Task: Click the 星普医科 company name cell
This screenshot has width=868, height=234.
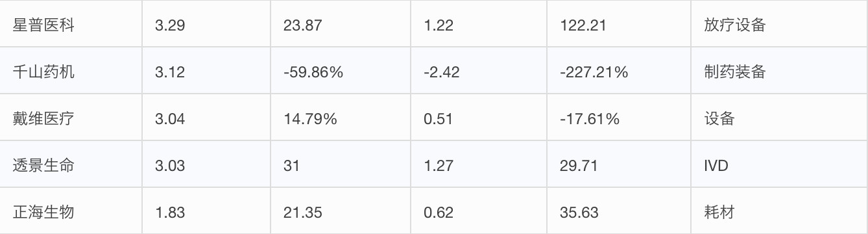Action: click(71, 24)
